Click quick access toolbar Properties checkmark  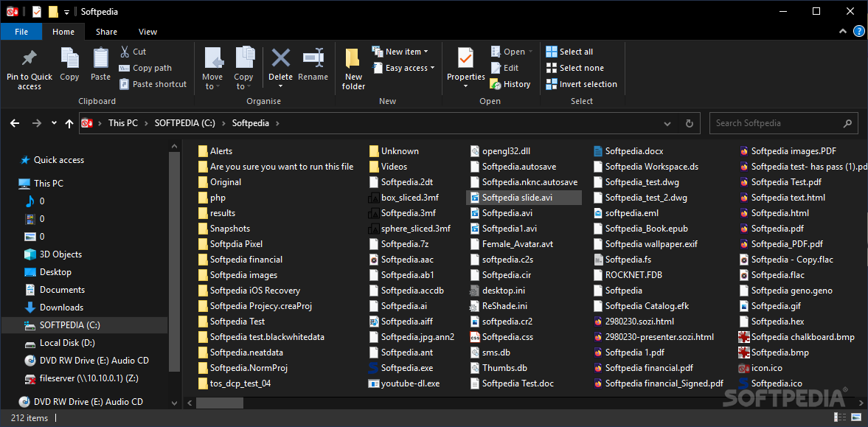37,11
